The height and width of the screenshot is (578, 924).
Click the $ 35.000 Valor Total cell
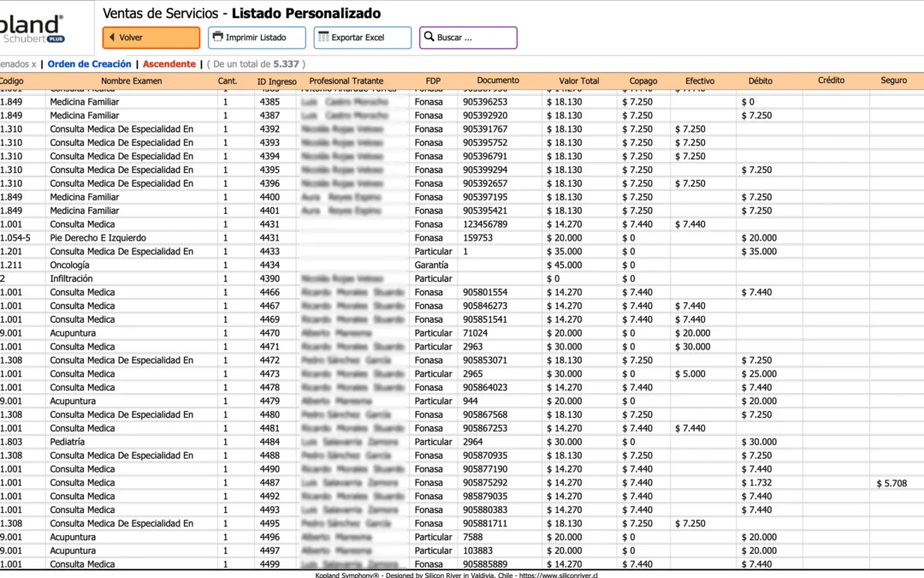(x=564, y=251)
